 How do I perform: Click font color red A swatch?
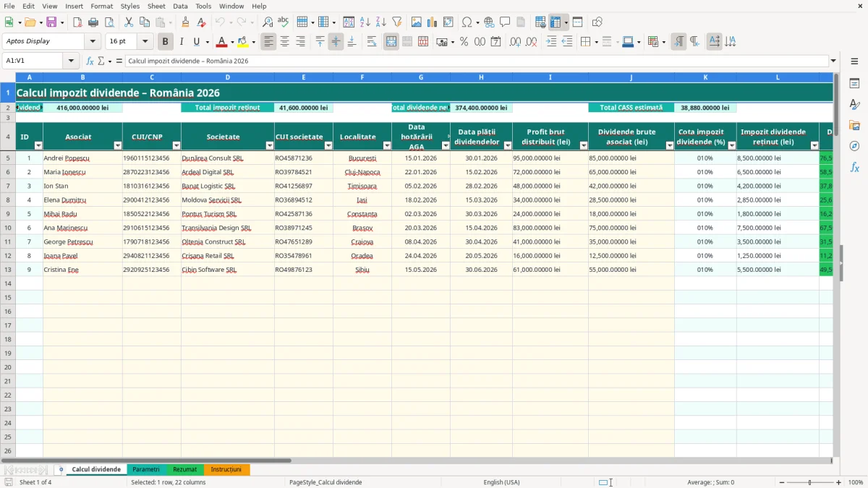coord(222,42)
